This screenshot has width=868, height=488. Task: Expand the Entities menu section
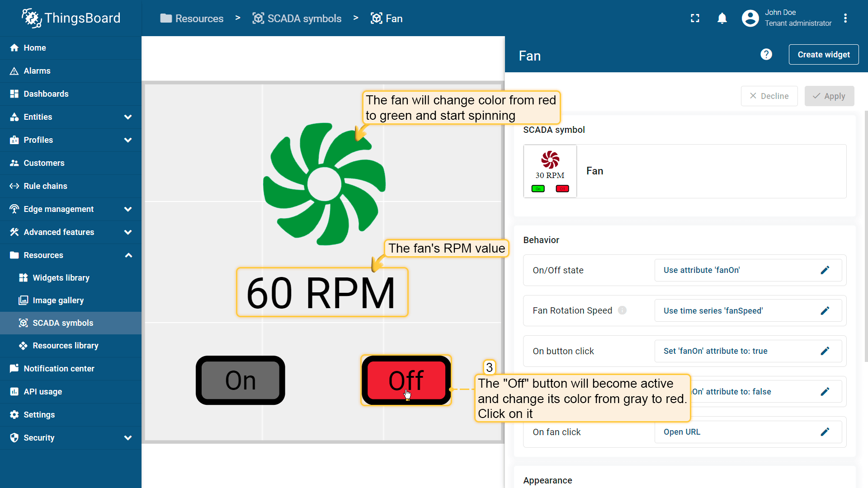point(128,117)
